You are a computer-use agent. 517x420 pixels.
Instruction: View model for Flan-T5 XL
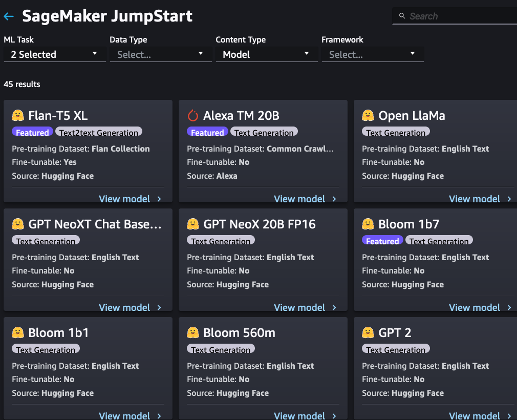coord(124,199)
